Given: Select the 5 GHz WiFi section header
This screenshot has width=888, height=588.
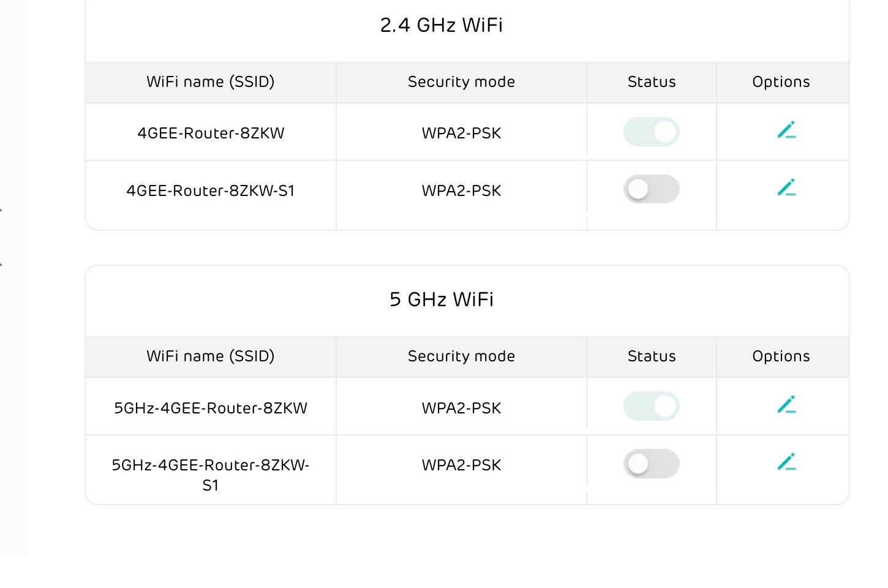Looking at the screenshot, I should click(x=442, y=300).
